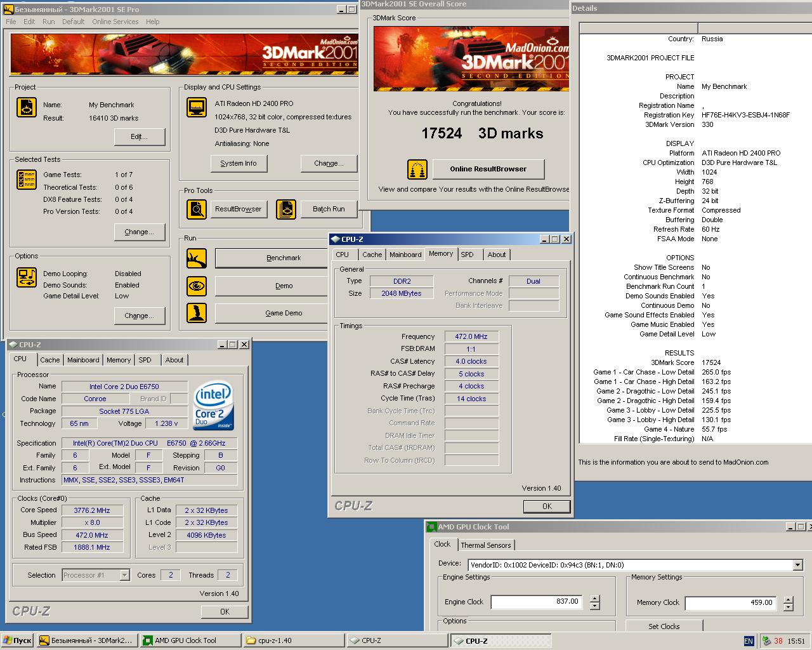The height and width of the screenshot is (650, 812).
Task: Click the Benchmark run icon
Action: (x=197, y=258)
